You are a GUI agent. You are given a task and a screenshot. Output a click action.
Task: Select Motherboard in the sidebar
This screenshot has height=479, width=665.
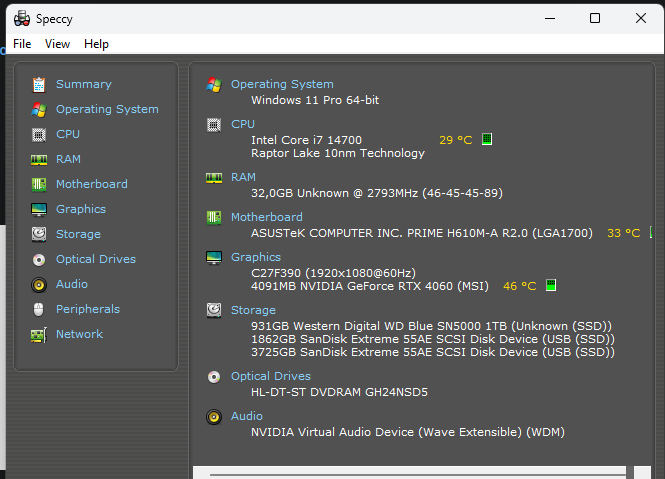click(x=91, y=184)
